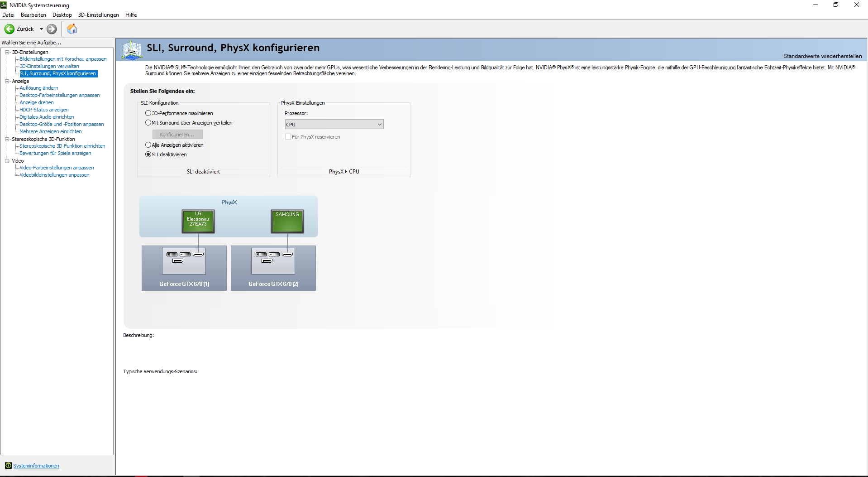Click the NVIDIA Systemsteuerung title bar icon
This screenshot has height=477, width=868.
pos(4,5)
